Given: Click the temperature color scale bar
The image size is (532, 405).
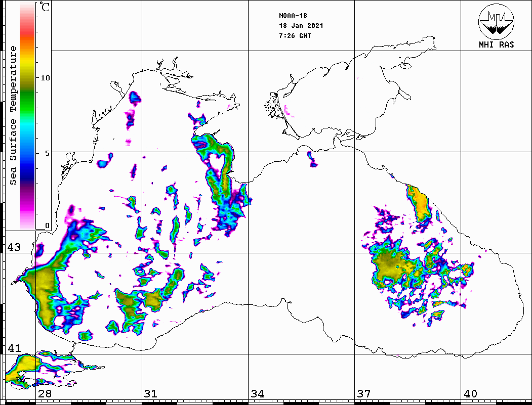Looking at the screenshot, I should 27,116.
